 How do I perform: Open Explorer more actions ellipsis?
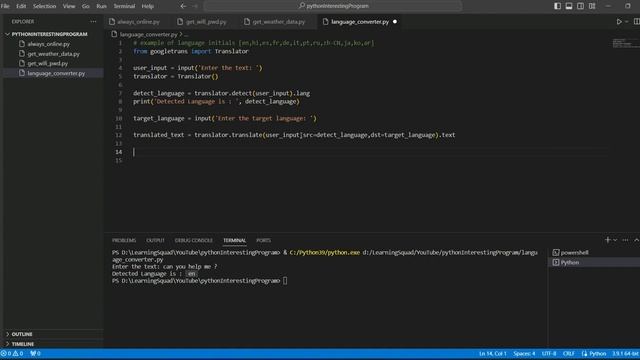pos(93,22)
